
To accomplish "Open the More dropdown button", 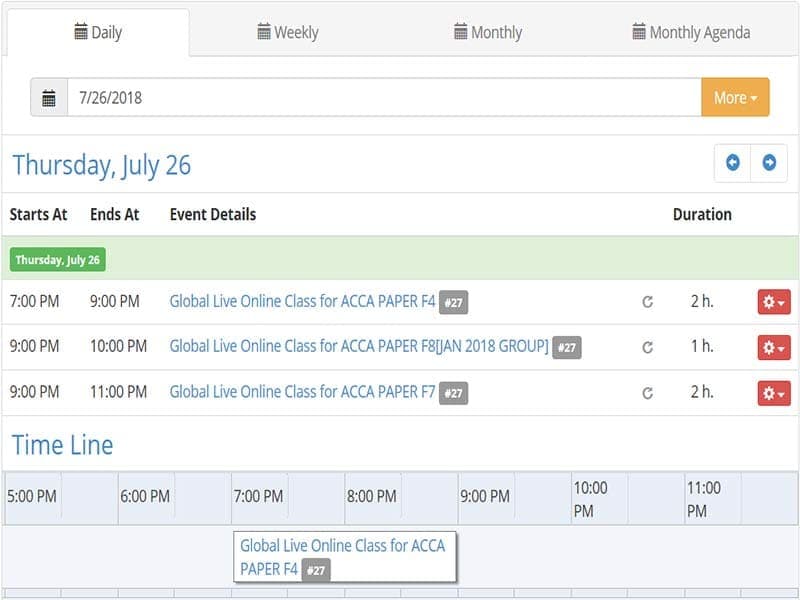I will point(735,98).
